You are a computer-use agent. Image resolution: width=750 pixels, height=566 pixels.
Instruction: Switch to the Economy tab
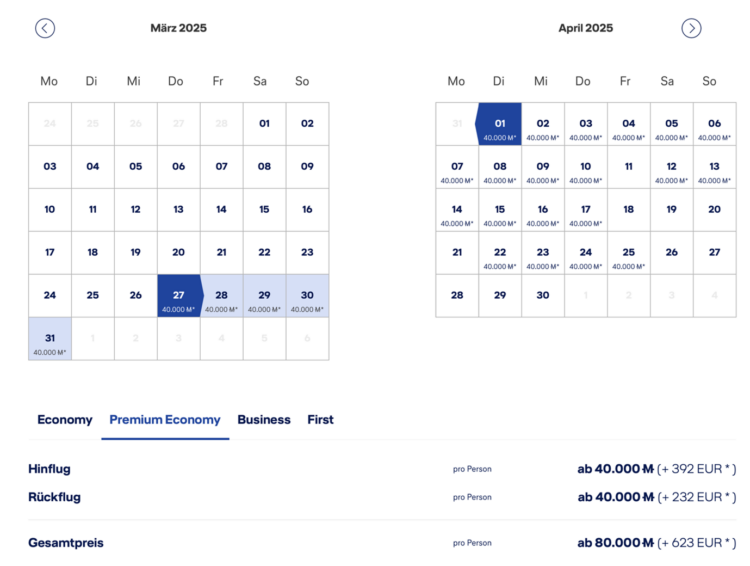[65, 420]
